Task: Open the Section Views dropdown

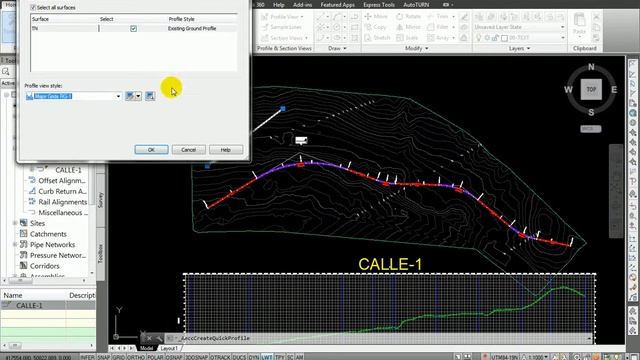Action: click(284, 38)
